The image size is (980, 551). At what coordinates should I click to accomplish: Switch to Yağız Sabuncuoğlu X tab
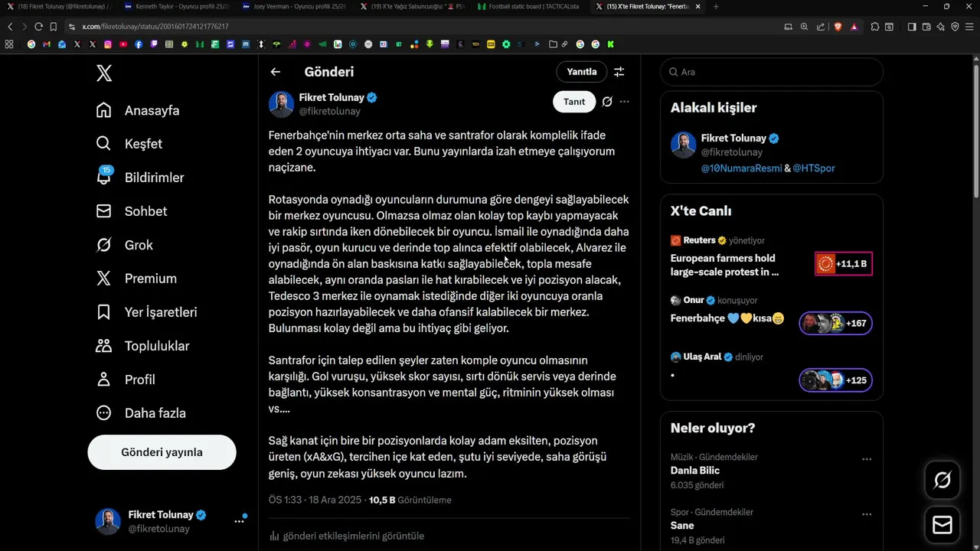[x=413, y=6]
